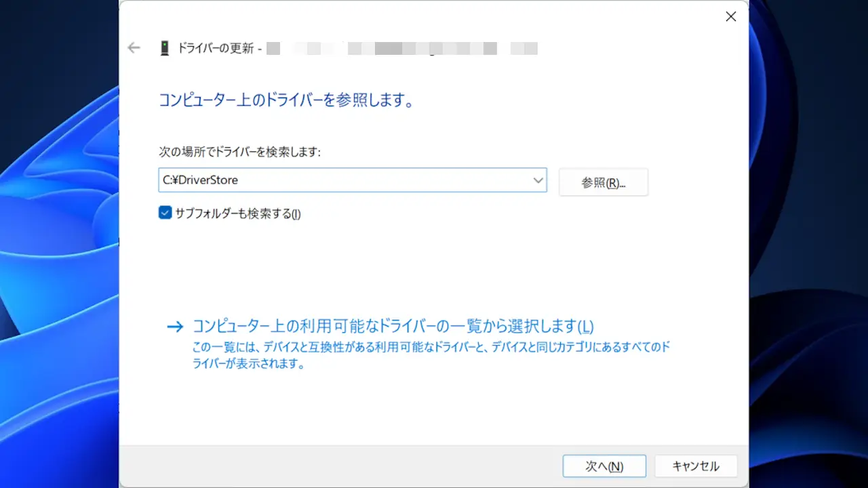Toggle the サブフォルダーも検索する checkbox
Image resolution: width=868 pixels, height=488 pixels.
click(165, 213)
